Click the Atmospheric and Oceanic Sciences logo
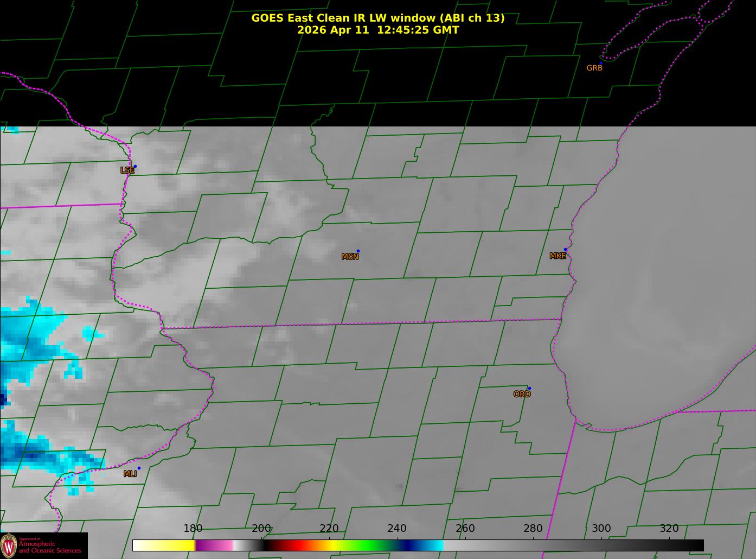The image size is (756, 559). coord(43,545)
